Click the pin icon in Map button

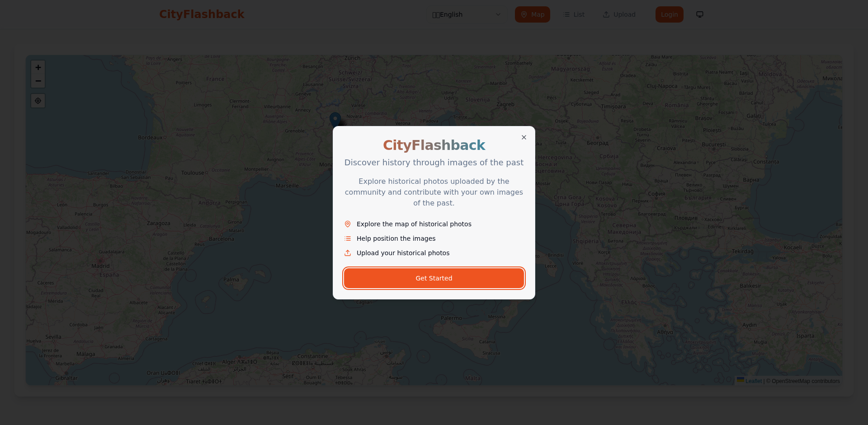524,14
